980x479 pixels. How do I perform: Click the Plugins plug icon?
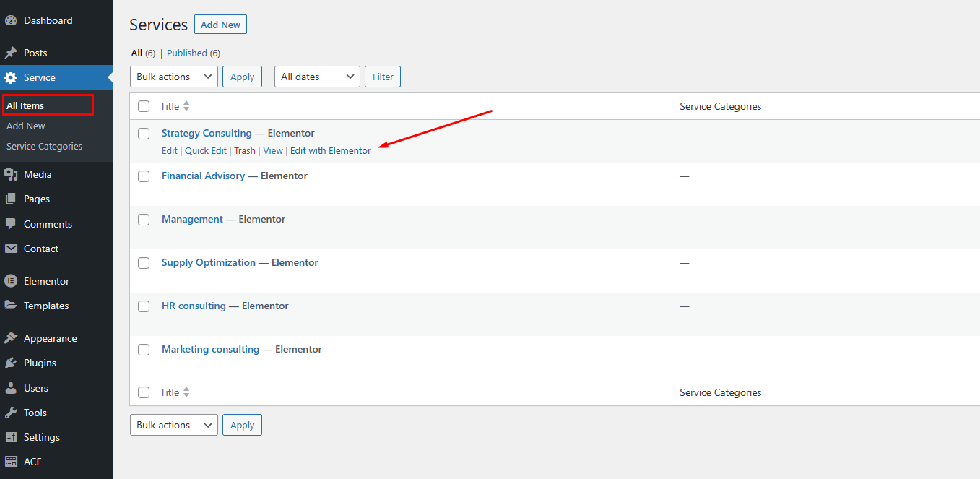click(x=11, y=363)
